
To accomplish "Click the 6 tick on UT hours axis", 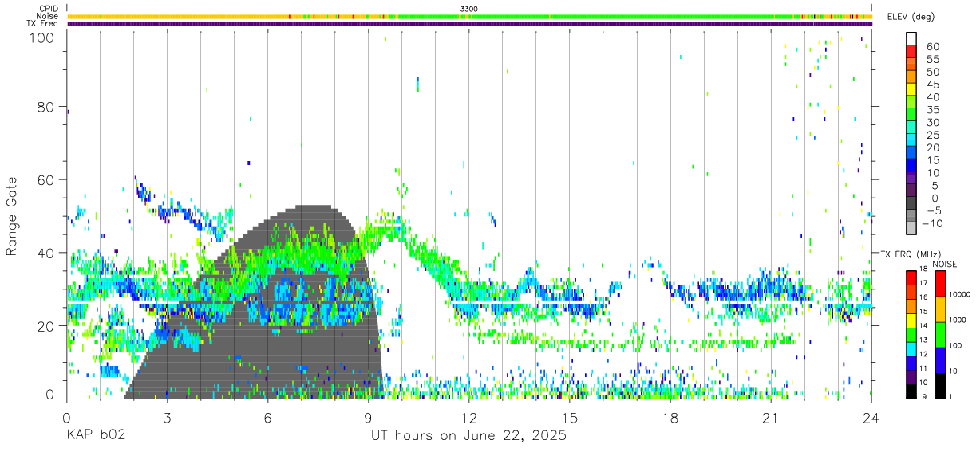I will point(268,418).
